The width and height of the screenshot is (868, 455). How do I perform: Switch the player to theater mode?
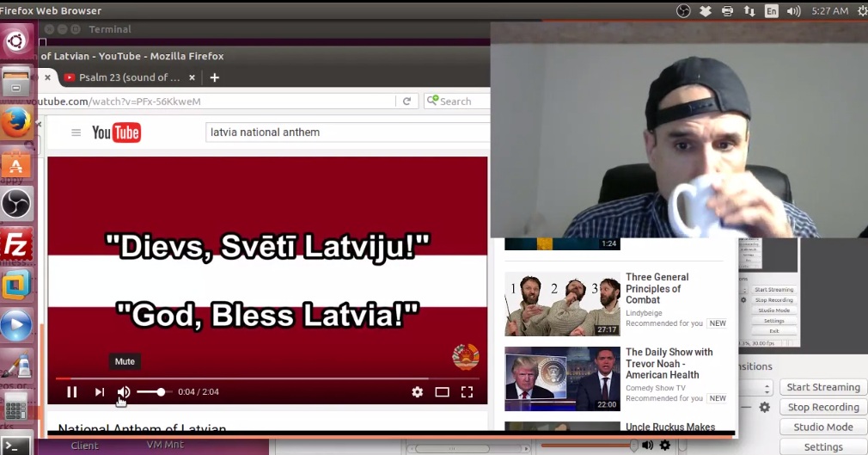tap(442, 392)
